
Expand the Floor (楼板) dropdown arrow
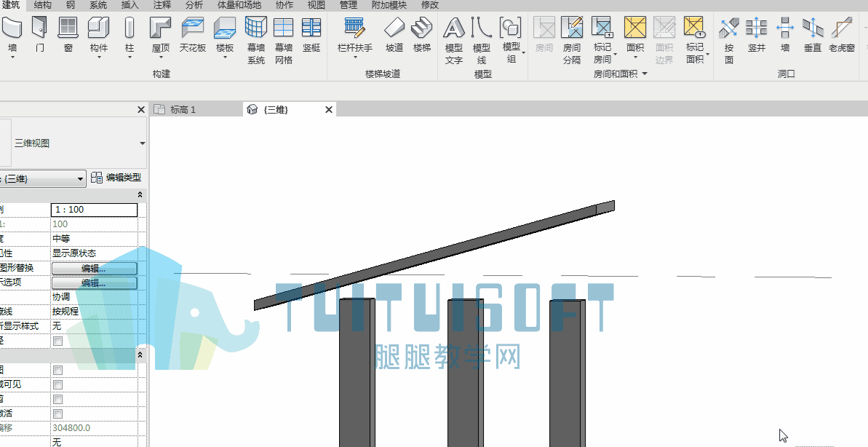(x=225, y=57)
